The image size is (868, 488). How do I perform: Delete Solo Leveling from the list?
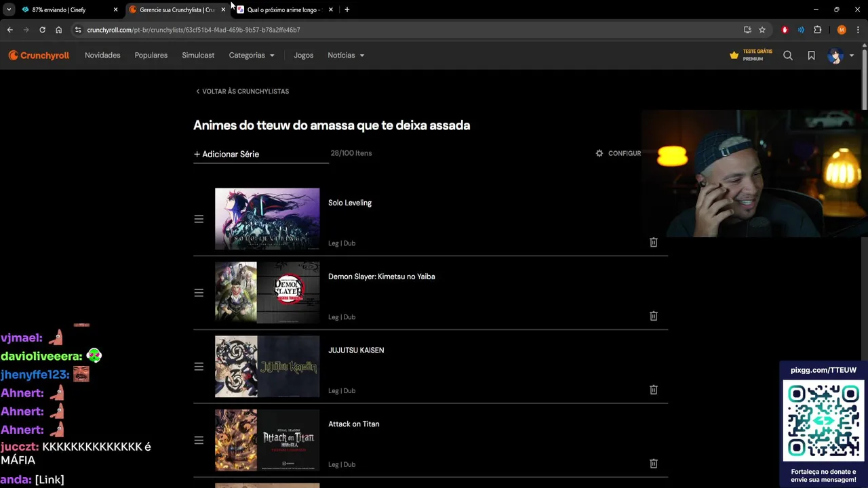(x=654, y=242)
